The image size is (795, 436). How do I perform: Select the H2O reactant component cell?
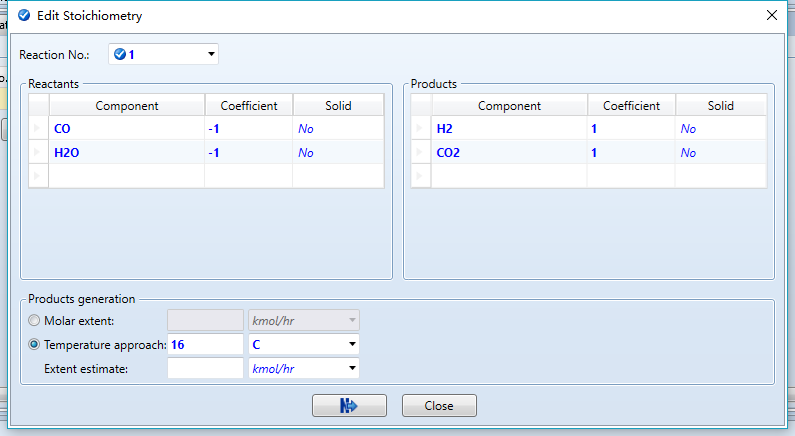127,153
